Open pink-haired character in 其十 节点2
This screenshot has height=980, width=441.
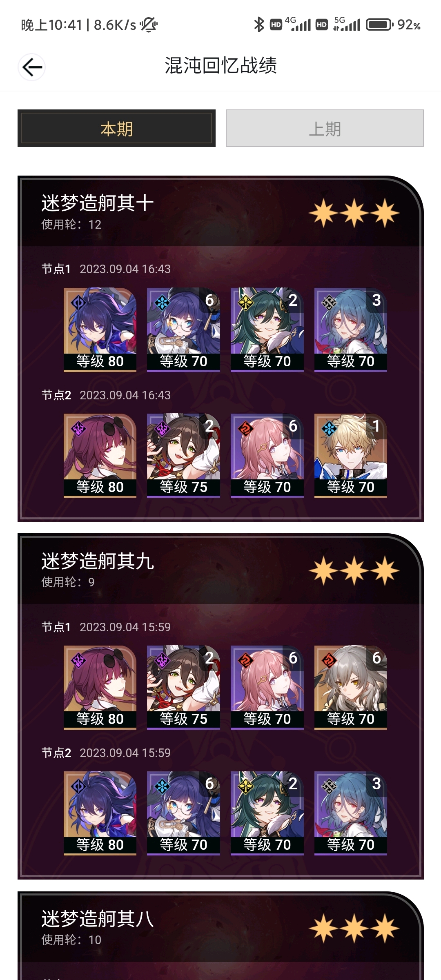click(267, 455)
